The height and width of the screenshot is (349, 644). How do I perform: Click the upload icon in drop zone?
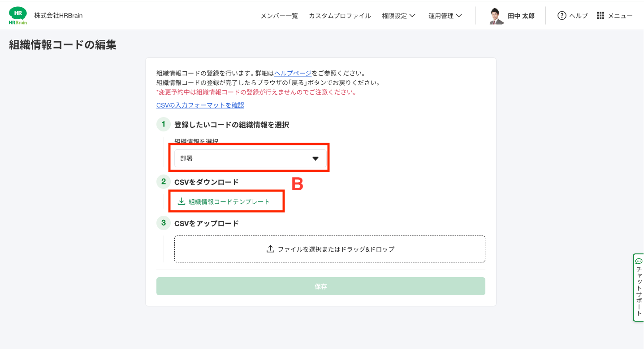click(x=270, y=249)
